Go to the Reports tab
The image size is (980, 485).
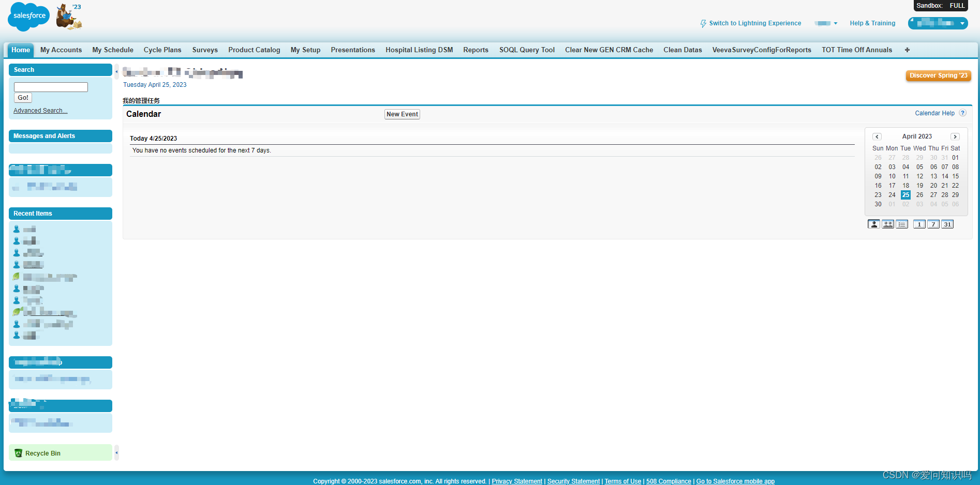point(476,50)
